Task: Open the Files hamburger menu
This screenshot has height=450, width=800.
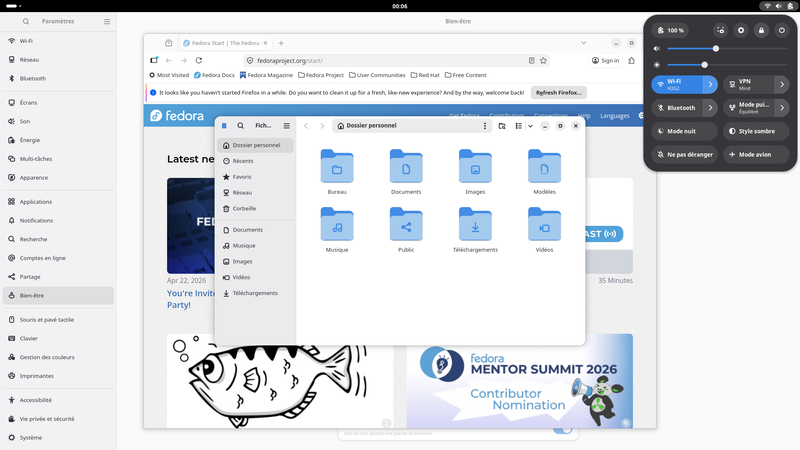Action: click(287, 126)
